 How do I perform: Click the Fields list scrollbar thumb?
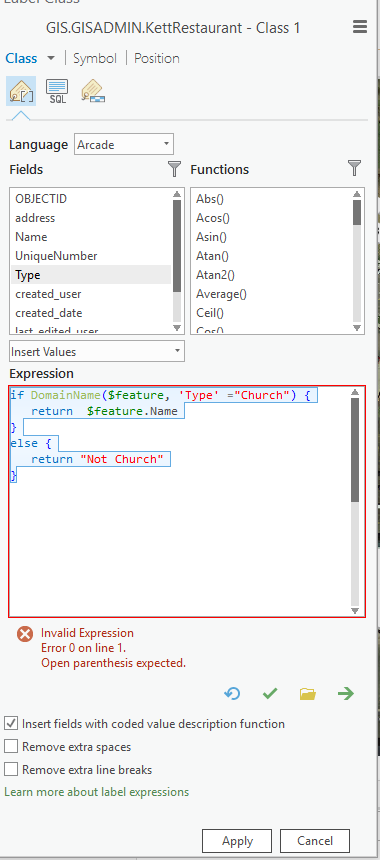[177, 246]
